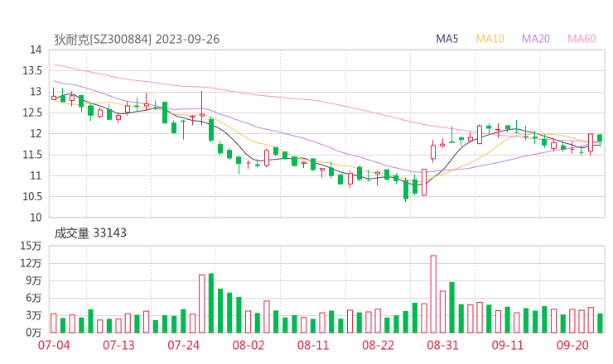Click the MA5 legend label
Viewport: 613px width, 364px height.
[x=446, y=39]
